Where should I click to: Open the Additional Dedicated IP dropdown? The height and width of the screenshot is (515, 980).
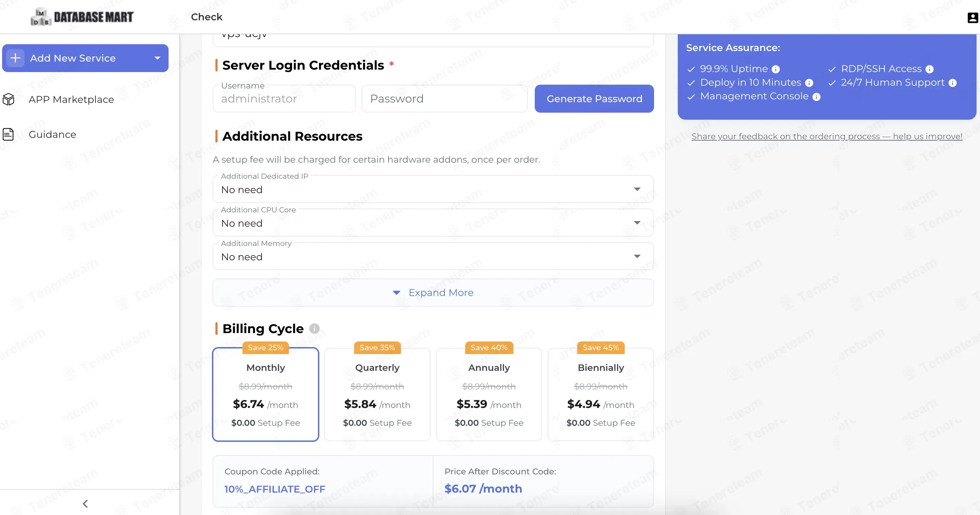[x=433, y=189]
